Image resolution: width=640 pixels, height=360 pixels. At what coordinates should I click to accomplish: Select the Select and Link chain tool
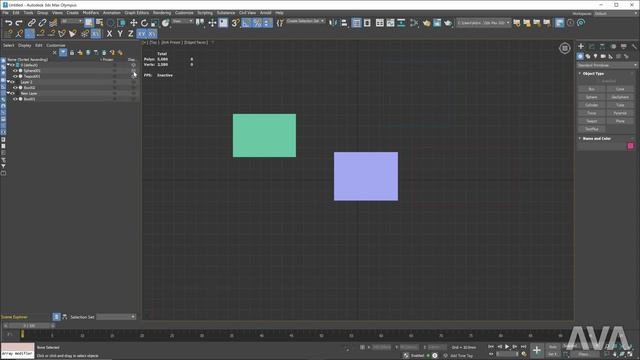click(x=31, y=23)
